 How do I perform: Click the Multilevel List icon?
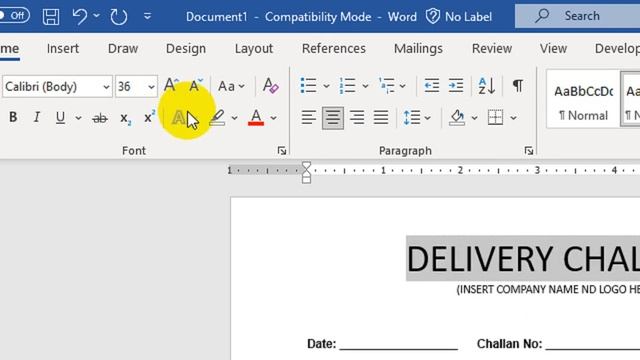coord(387,86)
